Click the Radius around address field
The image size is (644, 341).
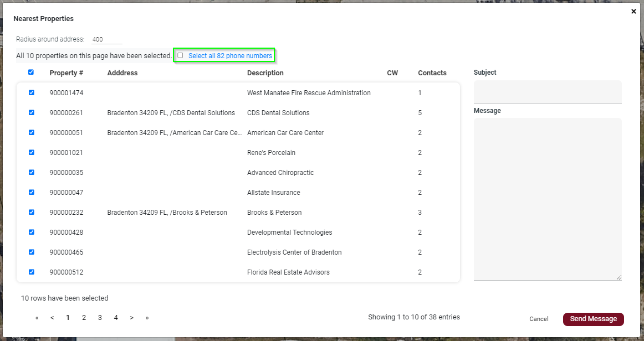click(x=106, y=40)
